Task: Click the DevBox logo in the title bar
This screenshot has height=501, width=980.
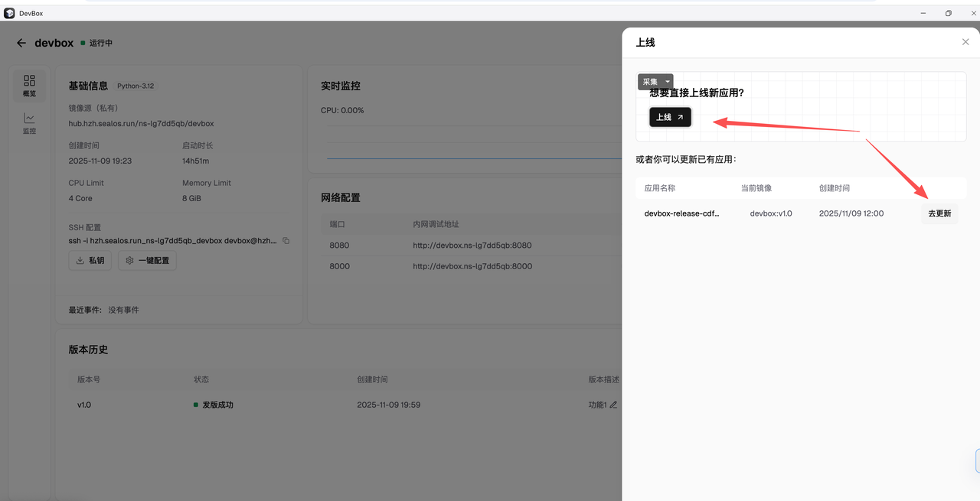Action: [9, 12]
